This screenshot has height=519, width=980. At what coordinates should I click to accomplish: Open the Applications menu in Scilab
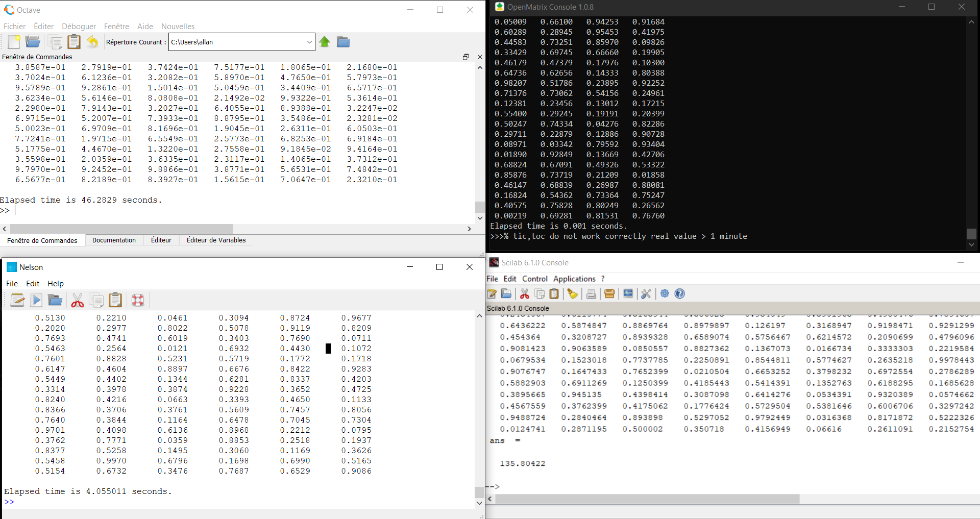(574, 279)
